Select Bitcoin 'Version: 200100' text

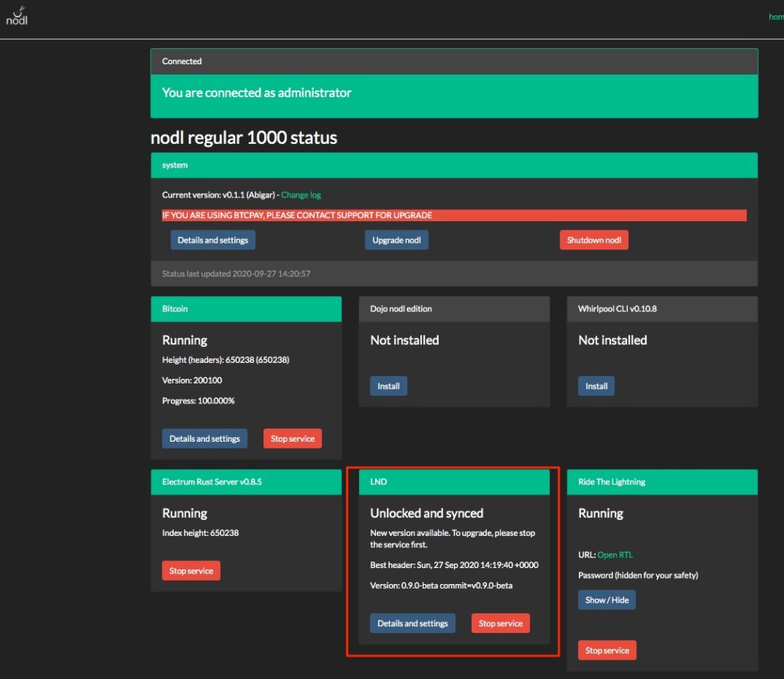click(x=192, y=380)
